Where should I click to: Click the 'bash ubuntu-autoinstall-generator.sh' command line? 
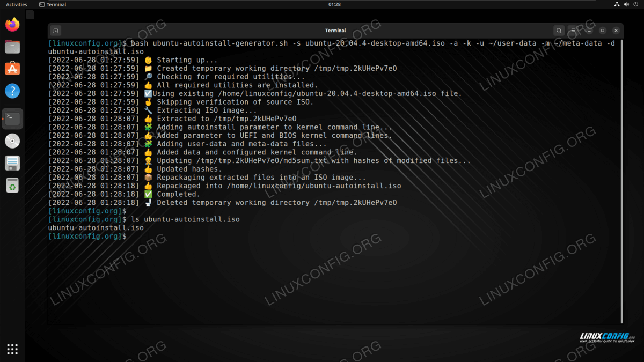pyautogui.click(x=332, y=47)
